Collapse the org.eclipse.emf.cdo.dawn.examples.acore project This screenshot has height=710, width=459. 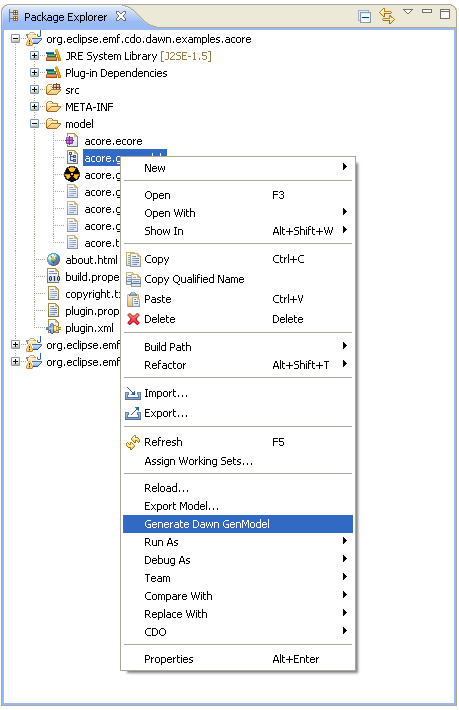pyautogui.click(x=15, y=38)
